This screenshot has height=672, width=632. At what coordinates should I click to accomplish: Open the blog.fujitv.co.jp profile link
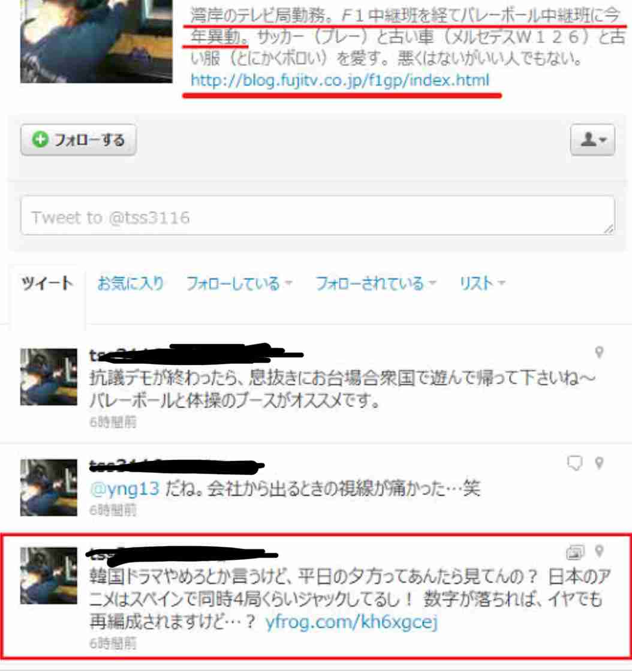click(340, 80)
